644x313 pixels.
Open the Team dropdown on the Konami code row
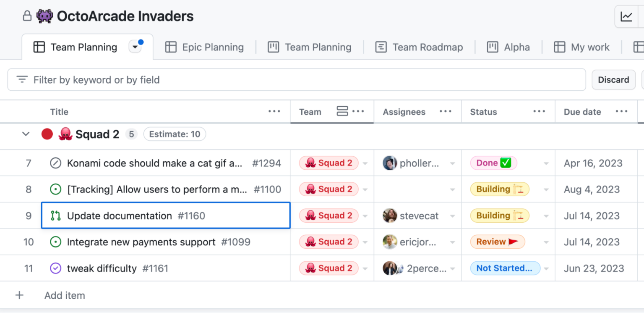pos(365,163)
